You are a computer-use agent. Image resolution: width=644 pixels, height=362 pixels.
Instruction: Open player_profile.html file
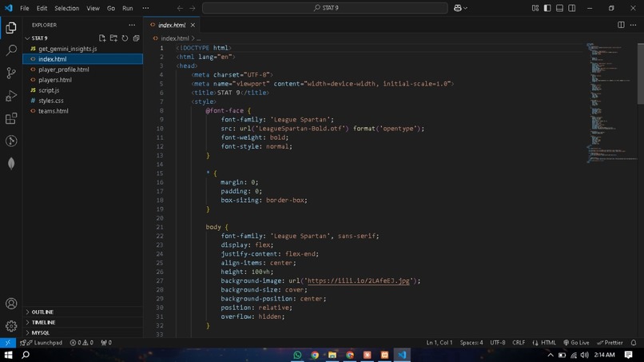pos(64,70)
